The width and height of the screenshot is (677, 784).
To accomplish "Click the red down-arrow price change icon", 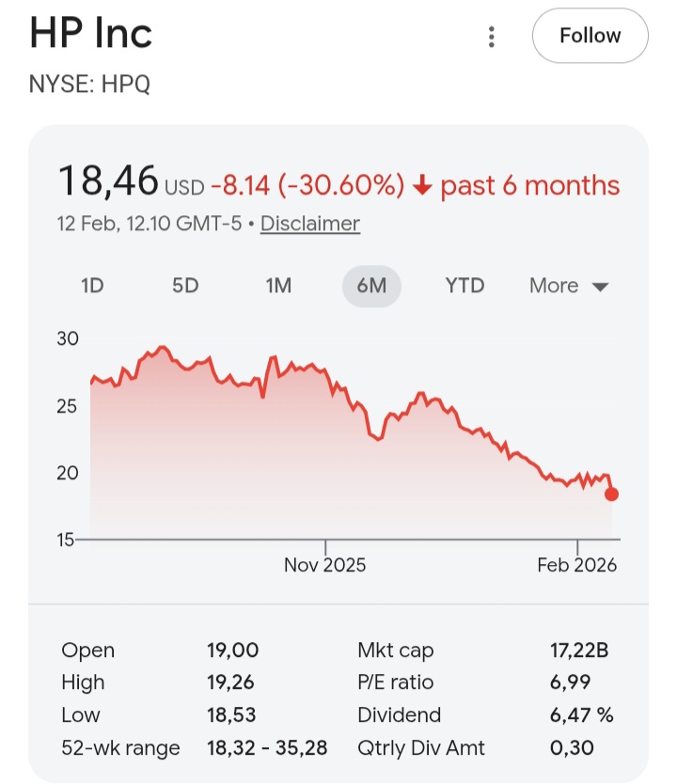I will [422, 186].
